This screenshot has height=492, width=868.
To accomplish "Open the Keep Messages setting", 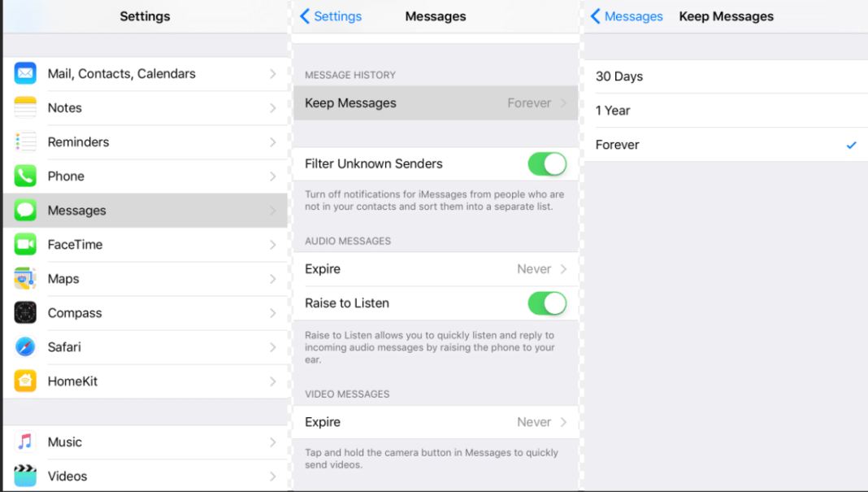I will pyautogui.click(x=436, y=102).
